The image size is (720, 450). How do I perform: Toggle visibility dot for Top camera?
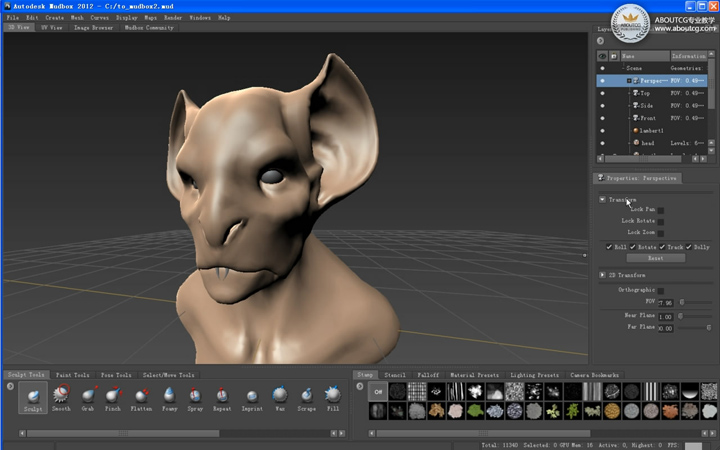tap(602, 93)
